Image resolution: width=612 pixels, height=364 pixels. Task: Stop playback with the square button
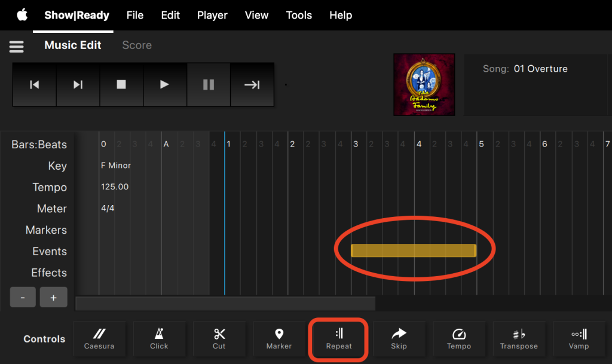coord(121,85)
